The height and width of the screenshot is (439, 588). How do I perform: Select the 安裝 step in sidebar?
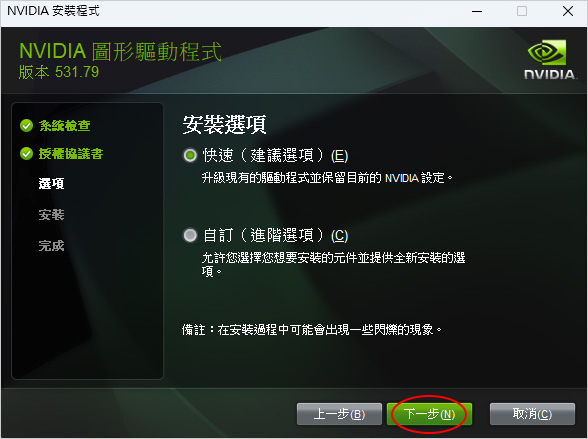tap(51, 215)
